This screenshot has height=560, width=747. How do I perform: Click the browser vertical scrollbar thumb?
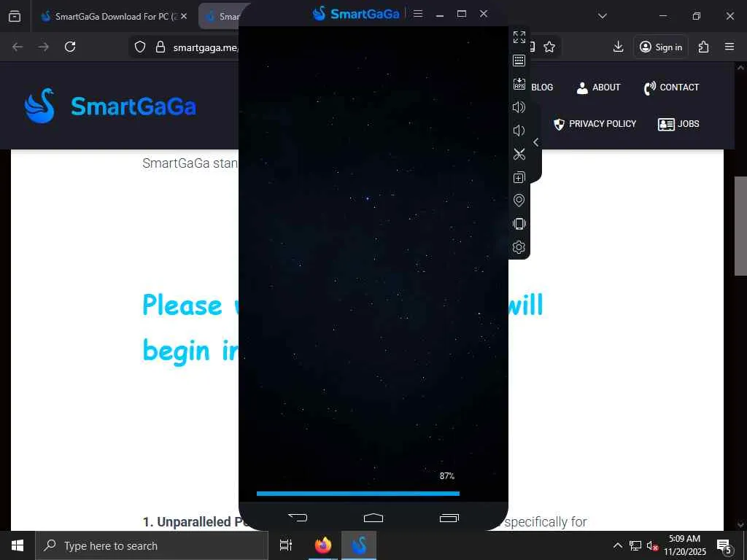(x=740, y=226)
